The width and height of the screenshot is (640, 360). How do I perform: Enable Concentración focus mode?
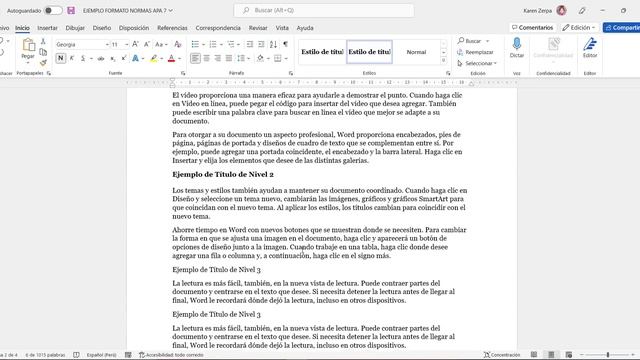tap(502, 355)
